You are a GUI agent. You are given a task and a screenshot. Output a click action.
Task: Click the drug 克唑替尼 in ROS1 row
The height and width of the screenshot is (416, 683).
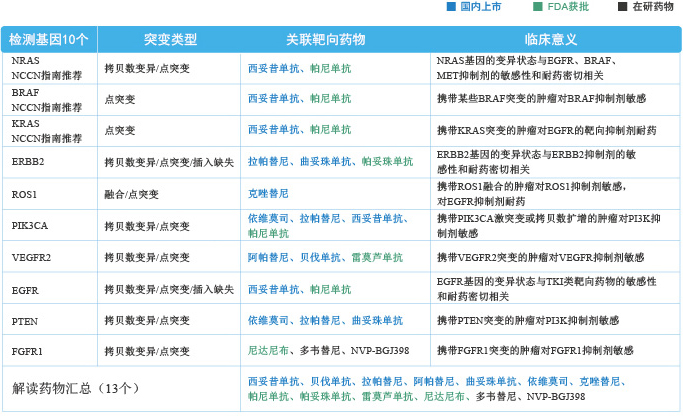(x=268, y=193)
